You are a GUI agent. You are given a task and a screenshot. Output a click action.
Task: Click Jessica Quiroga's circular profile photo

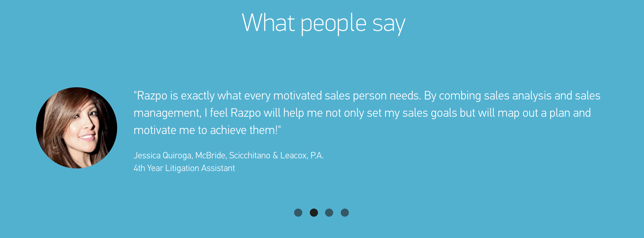pyautogui.click(x=77, y=128)
